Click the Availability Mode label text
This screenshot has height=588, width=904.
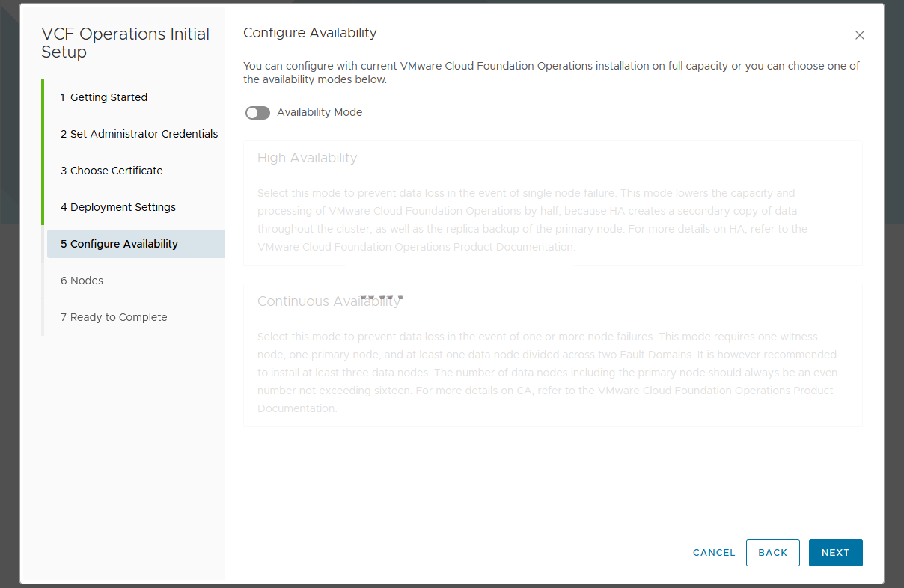(320, 112)
